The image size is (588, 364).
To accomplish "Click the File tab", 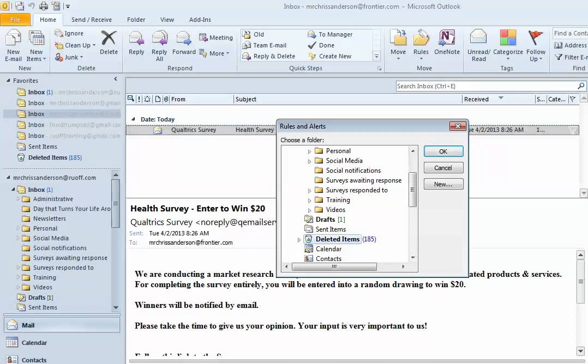I will click(15, 20).
